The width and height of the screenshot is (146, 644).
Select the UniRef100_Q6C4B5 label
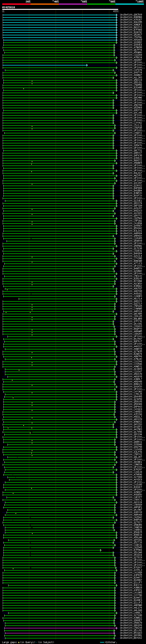[x=131, y=314]
